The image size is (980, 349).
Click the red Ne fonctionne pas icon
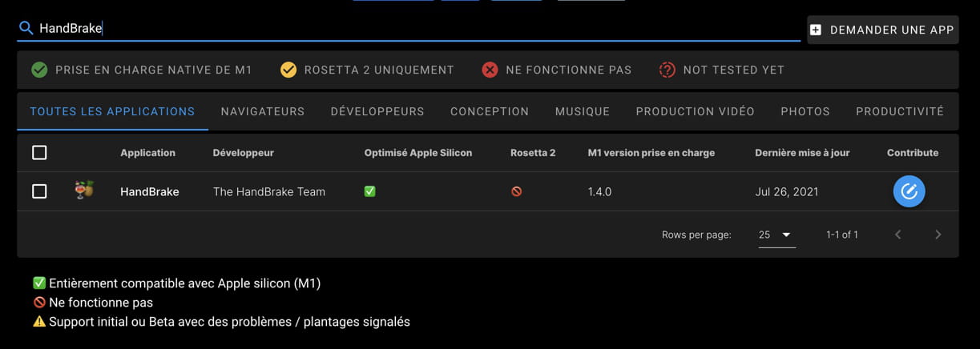490,70
